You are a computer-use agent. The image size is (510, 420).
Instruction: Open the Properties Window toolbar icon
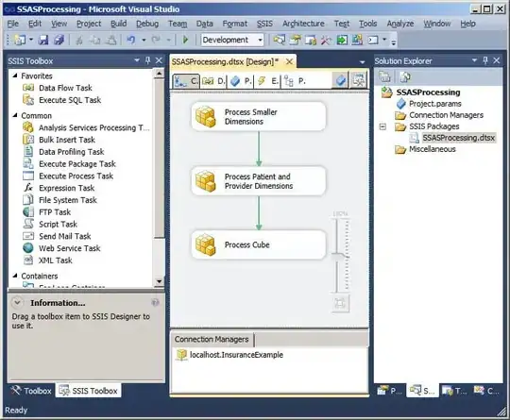point(296,40)
